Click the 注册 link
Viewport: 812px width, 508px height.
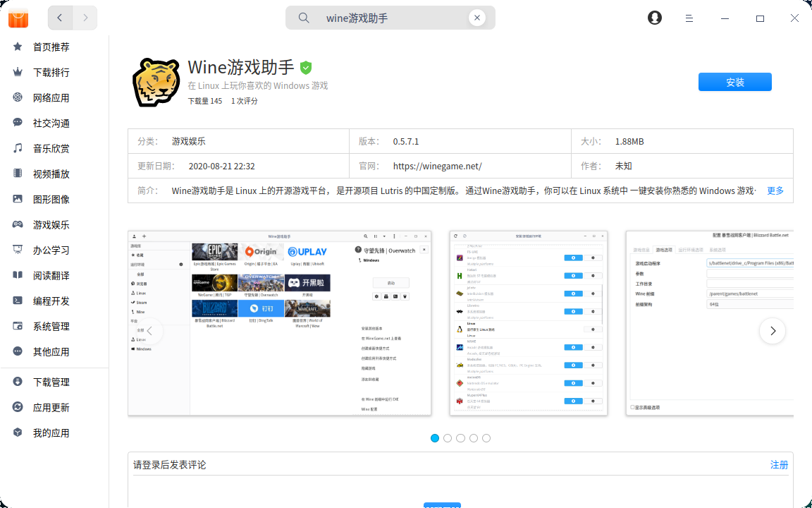point(779,465)
